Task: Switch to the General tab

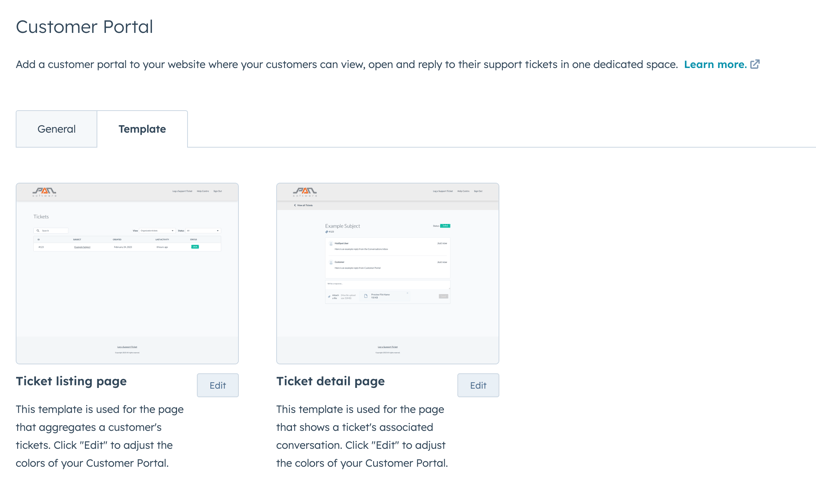Action: tap(56, 129)
